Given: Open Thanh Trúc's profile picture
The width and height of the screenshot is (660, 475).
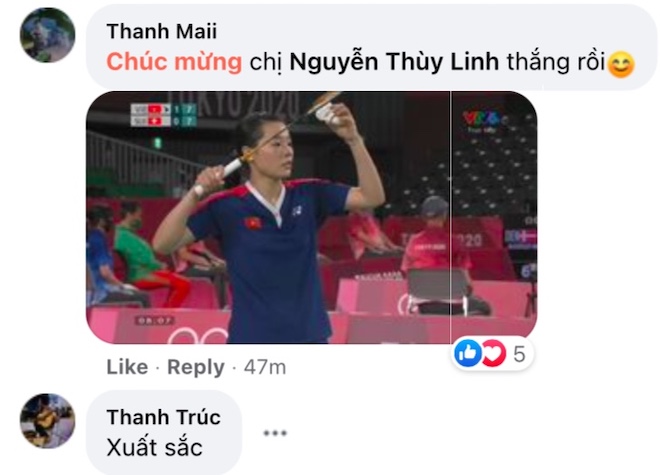Looking at the screenshot, I should (x=48, y=421).
